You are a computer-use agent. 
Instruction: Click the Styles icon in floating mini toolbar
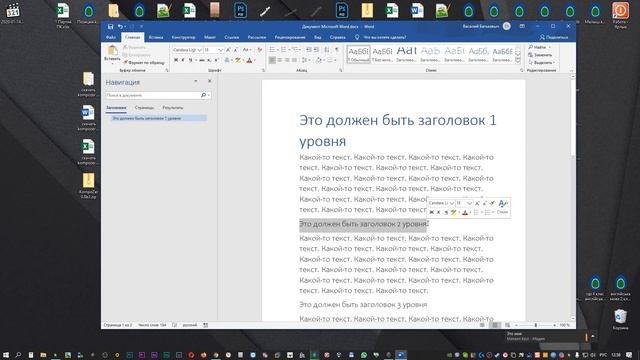click(x=503, y=203)
